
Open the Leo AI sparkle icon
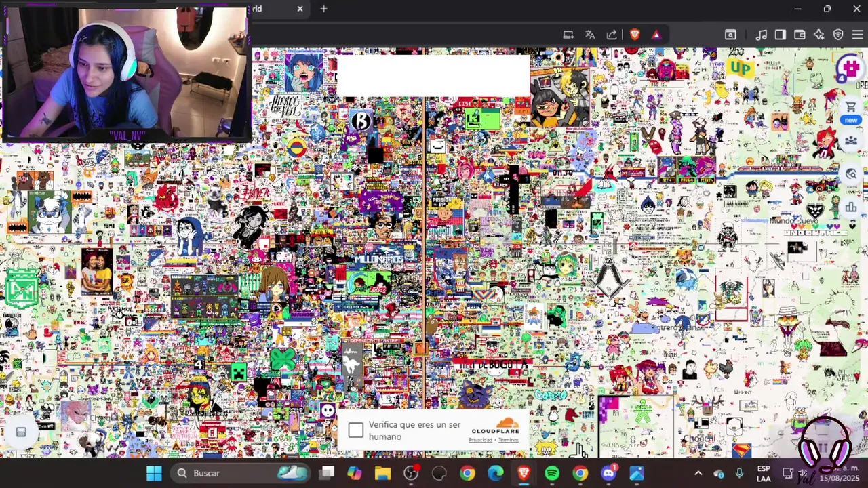819,35
